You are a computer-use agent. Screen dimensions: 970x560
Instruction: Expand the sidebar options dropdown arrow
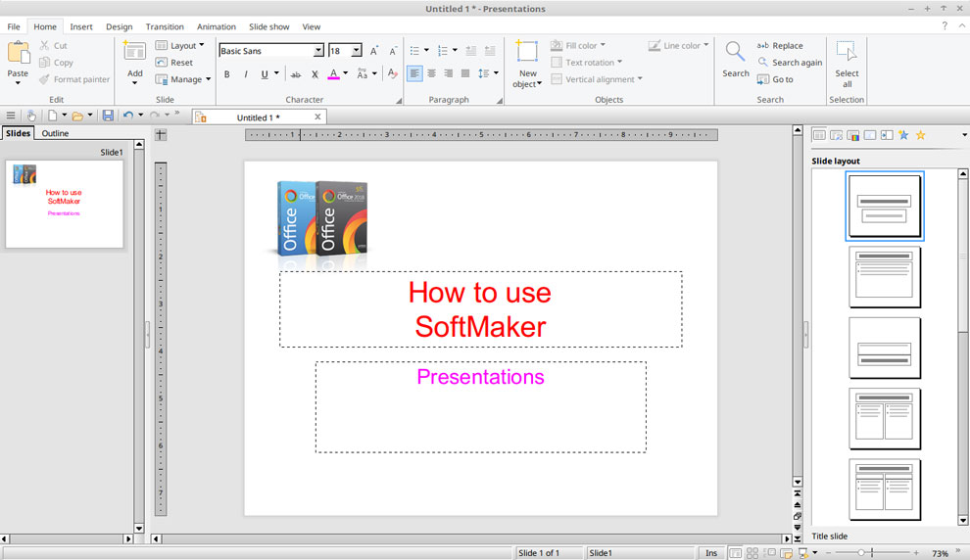(x=964, y=135)
